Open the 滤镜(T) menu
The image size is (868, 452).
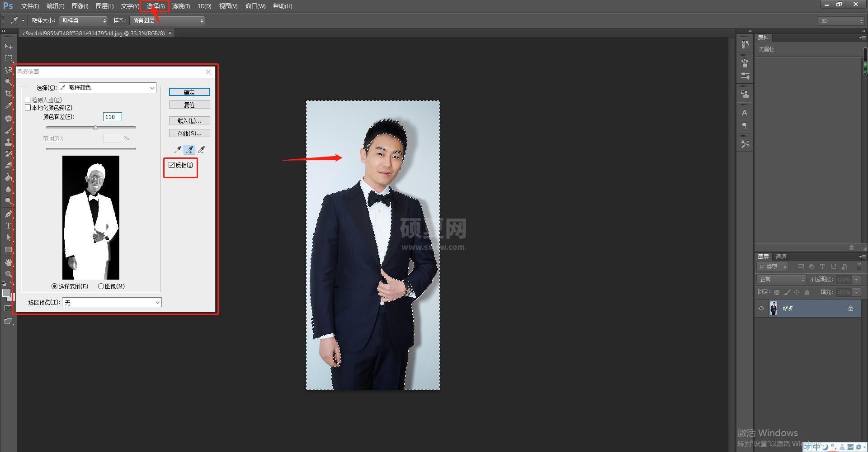point(181,6)
